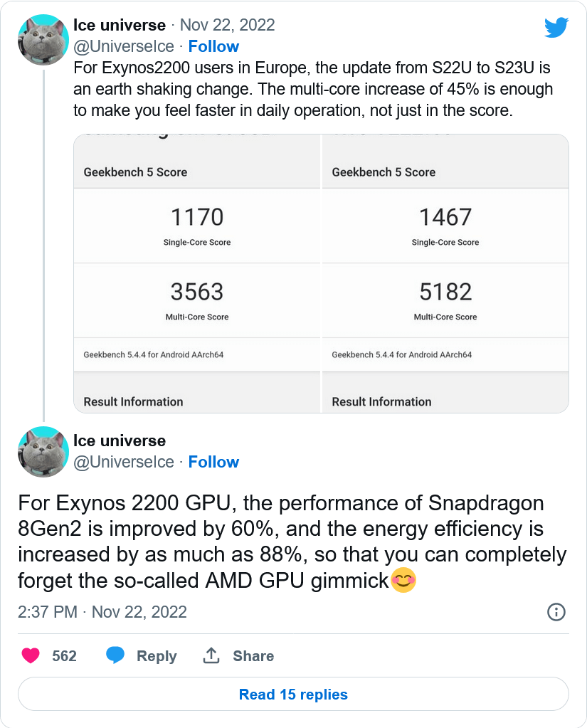
Task: Click the Twitter bird logo
Action: (x=556, y=27)
